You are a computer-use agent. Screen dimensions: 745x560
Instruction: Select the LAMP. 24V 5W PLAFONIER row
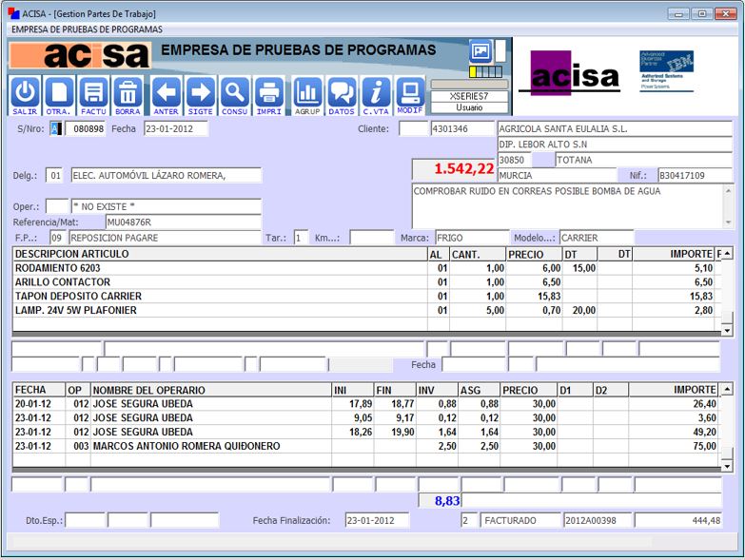coord(366,310)
